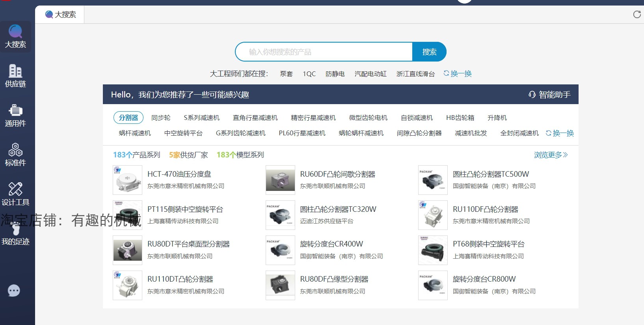Select the PL60行星减速机 category tag
This screenshot has height=325, width=644.
pos(302,133)
